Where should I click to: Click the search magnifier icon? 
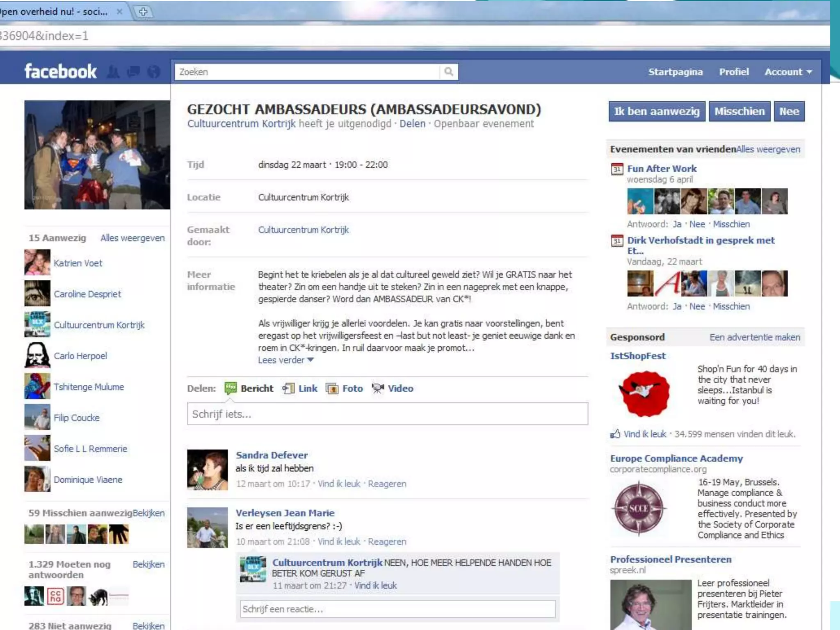click(x=449, y=72)
